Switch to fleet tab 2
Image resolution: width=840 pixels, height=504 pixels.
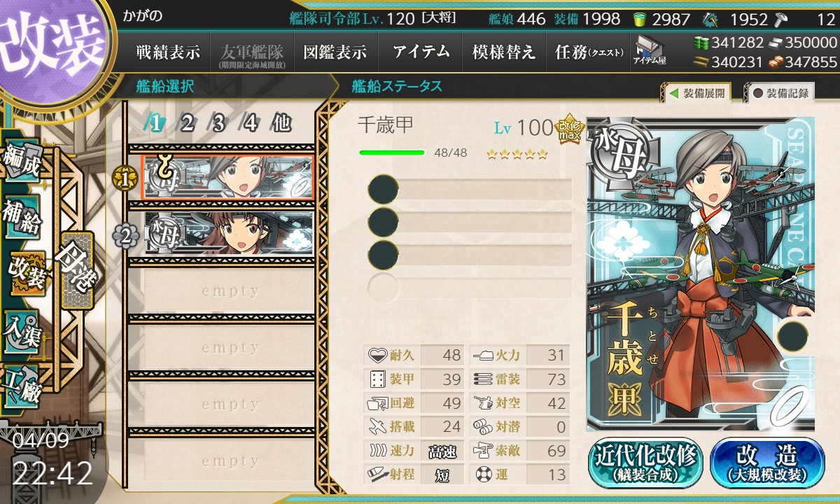coord(186,123)
